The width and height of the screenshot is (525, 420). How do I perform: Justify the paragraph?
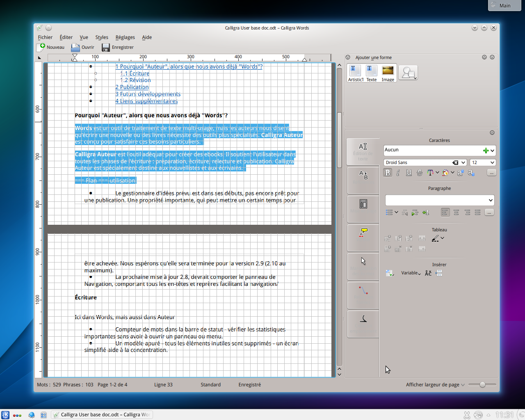(x=477, y=212)
